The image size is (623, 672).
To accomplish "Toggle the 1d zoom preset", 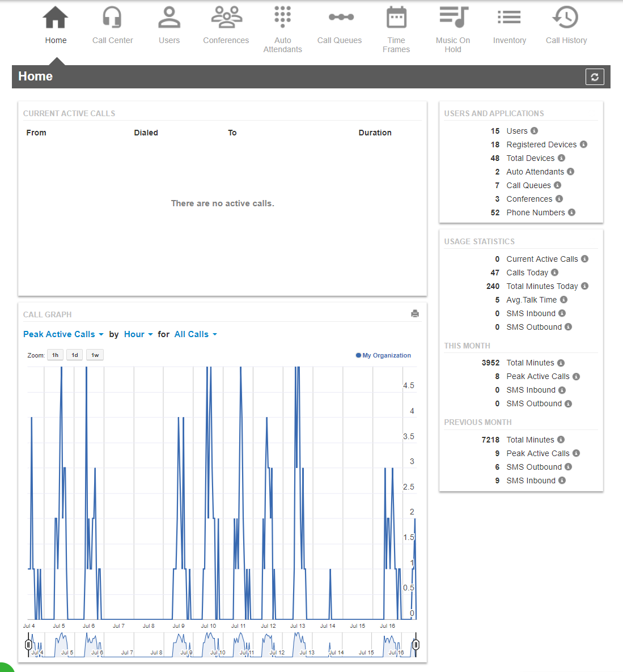I will [x=74, y=355].
